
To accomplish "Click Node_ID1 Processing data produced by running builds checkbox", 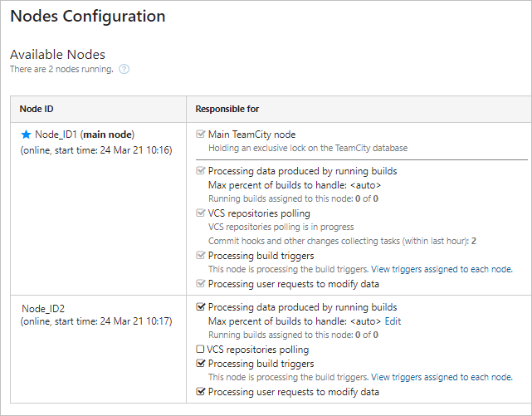I will [x=201, y=170].
